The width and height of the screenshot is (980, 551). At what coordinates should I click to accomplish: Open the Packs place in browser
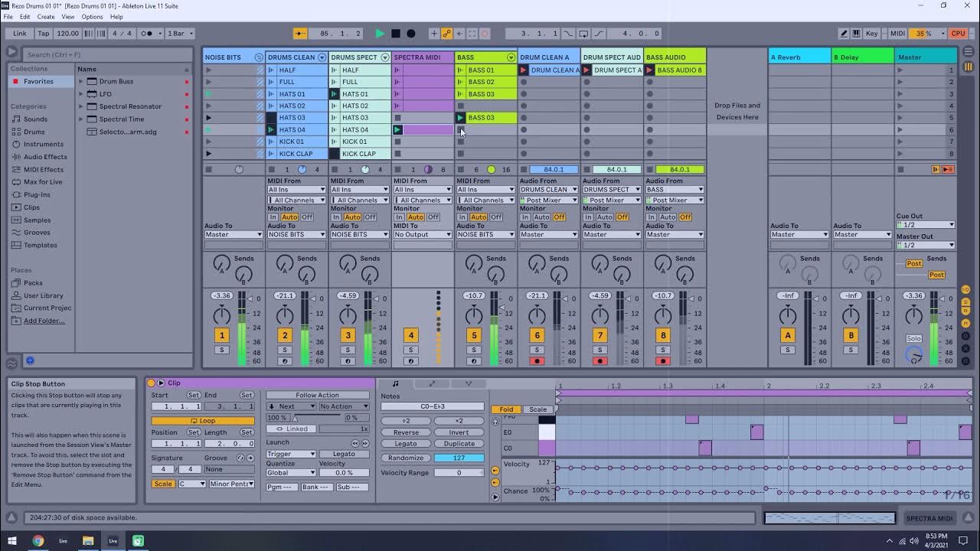point(33,283)
